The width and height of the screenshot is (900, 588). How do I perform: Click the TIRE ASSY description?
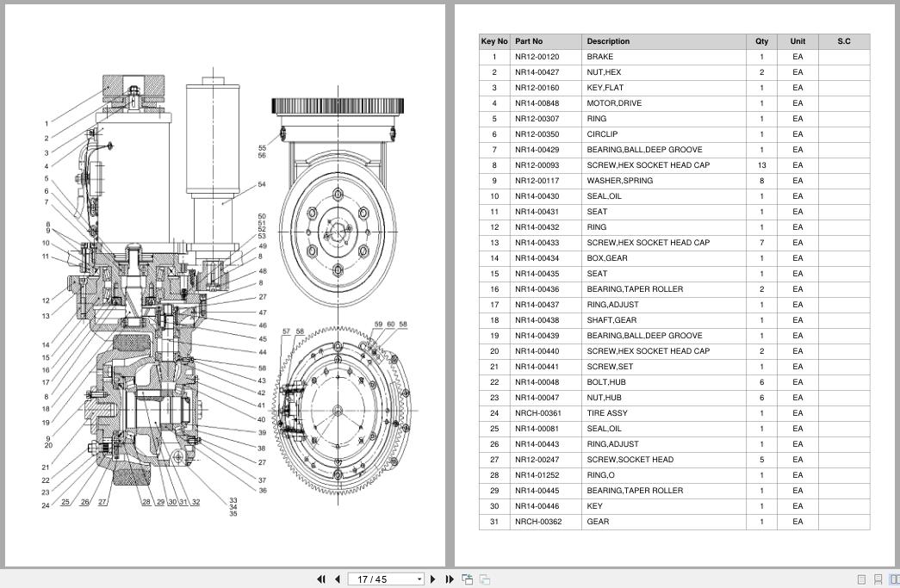tap(607, 413)
